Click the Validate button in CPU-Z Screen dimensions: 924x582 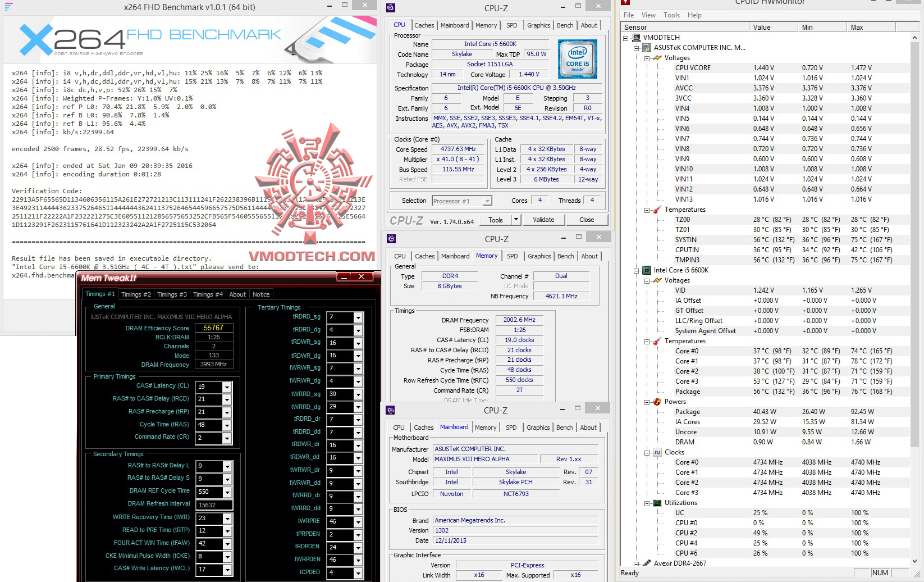click(543, 220)
